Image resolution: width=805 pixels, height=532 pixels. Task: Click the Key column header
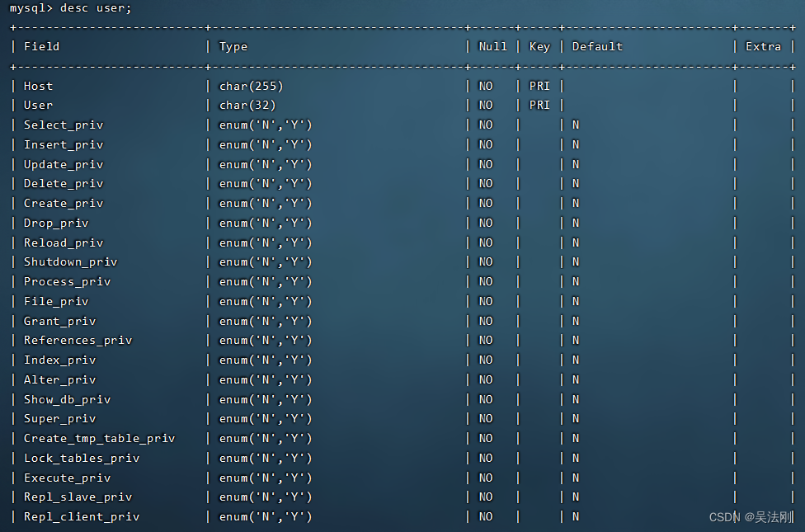pyautogui.click(x=539, y=47)
